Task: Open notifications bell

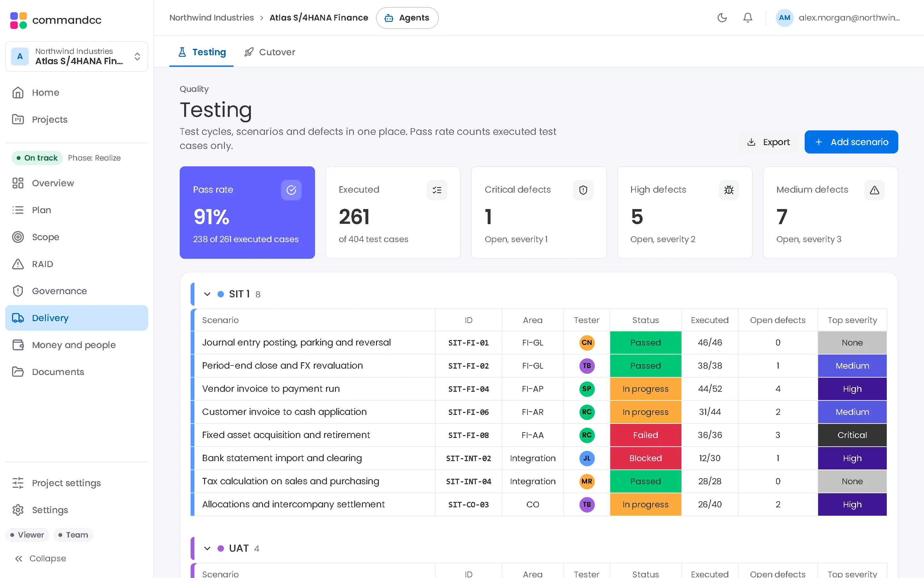Action: point(748,18)
